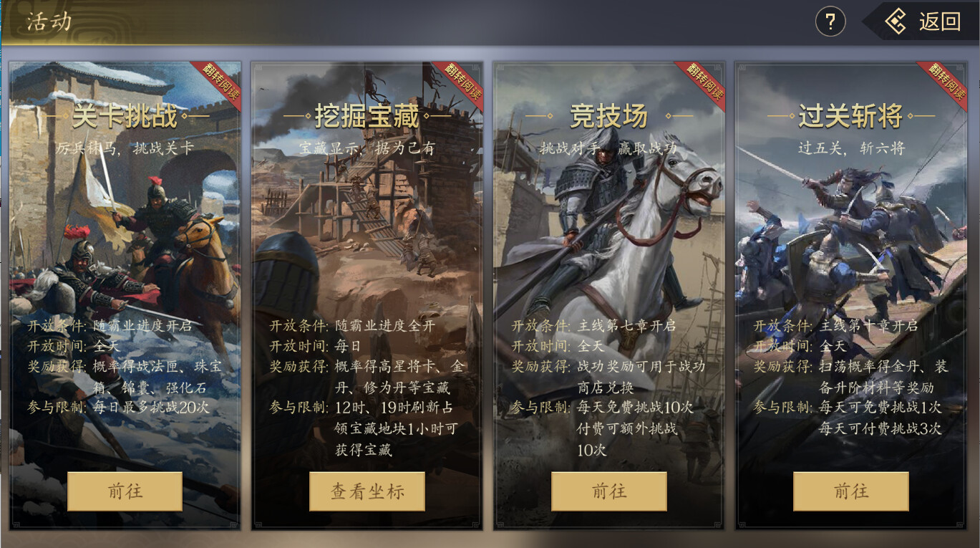Open the question mark help icon
This screenshot has width=980, height=548.
(830, 21)
